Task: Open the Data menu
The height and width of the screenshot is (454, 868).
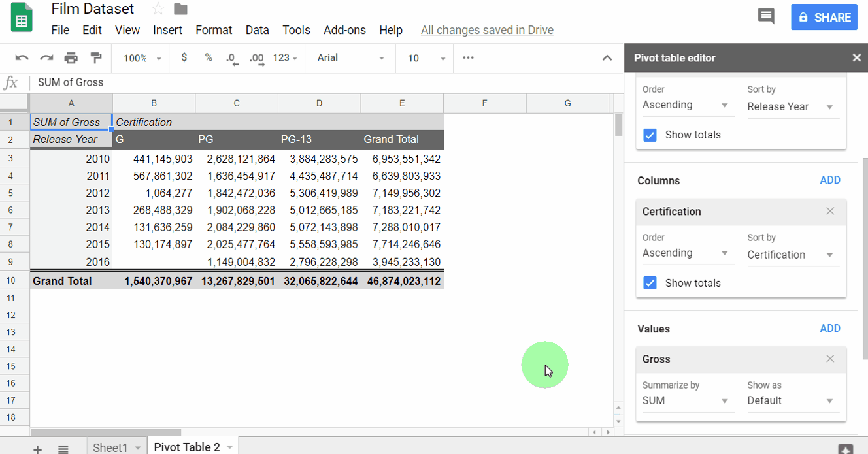Action: point(257,30)
